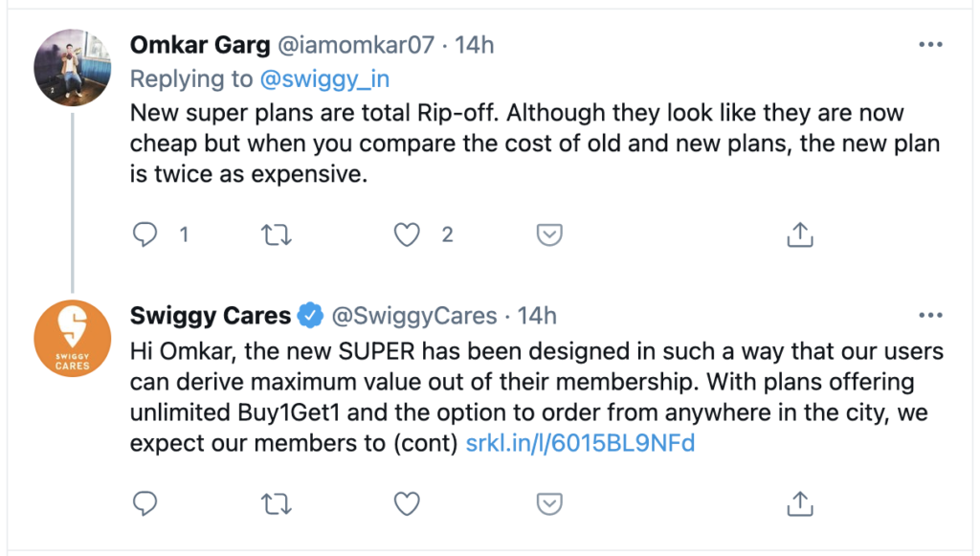Retweet the Swiggy Cares reply
The width and height of the screenshot is (980, 556).
click(277, 502)
